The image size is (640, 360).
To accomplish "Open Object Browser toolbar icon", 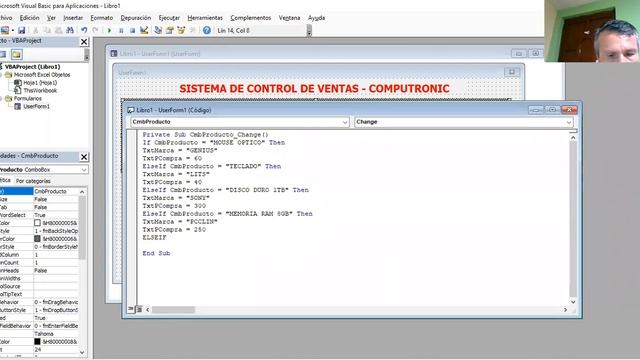I will [181, 30].
